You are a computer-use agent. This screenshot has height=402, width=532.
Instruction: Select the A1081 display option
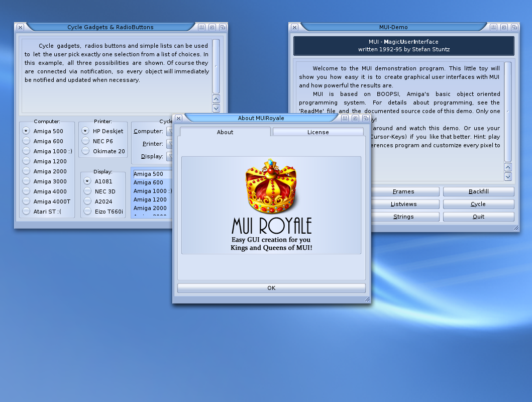87,181
